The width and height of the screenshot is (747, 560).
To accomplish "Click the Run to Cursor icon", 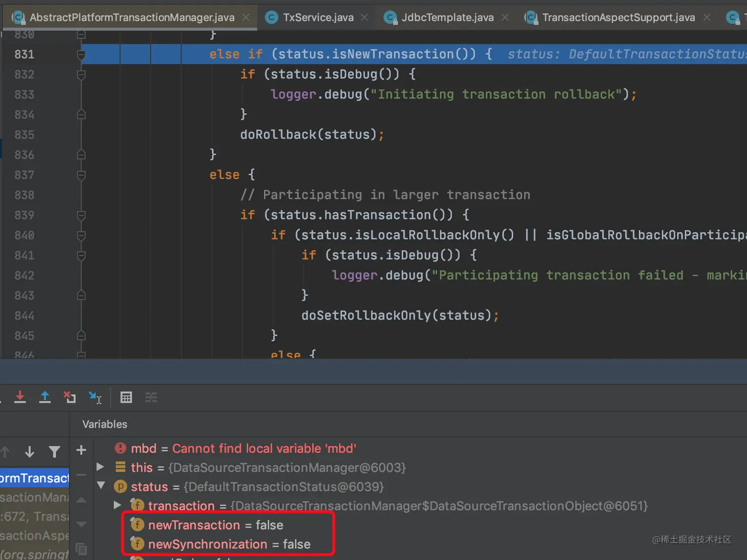I will point(95,397).
